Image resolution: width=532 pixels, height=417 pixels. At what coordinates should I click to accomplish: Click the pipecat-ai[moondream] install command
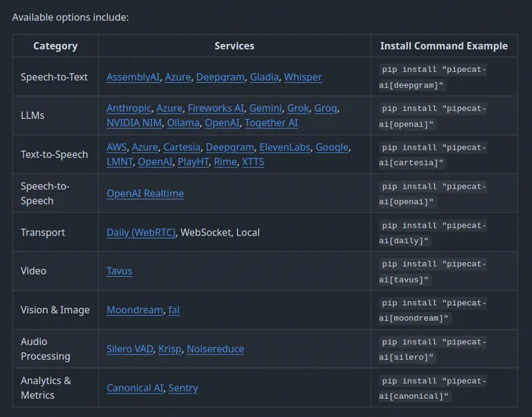(x=433, y=311)
